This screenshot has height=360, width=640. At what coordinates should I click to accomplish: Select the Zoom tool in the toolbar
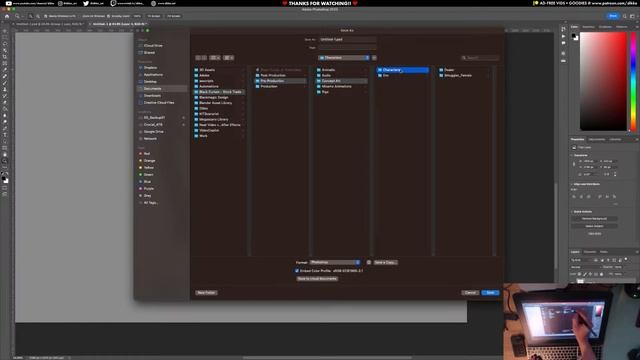tap(5, 161)
